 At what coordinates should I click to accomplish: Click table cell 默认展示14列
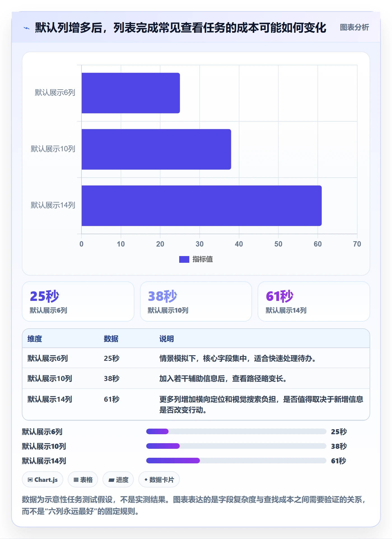(50, 399)
